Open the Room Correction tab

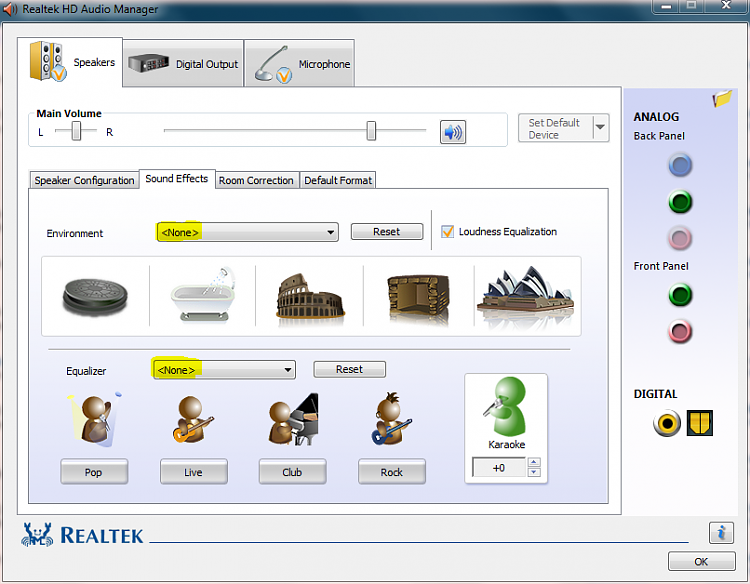coord(256,180)
